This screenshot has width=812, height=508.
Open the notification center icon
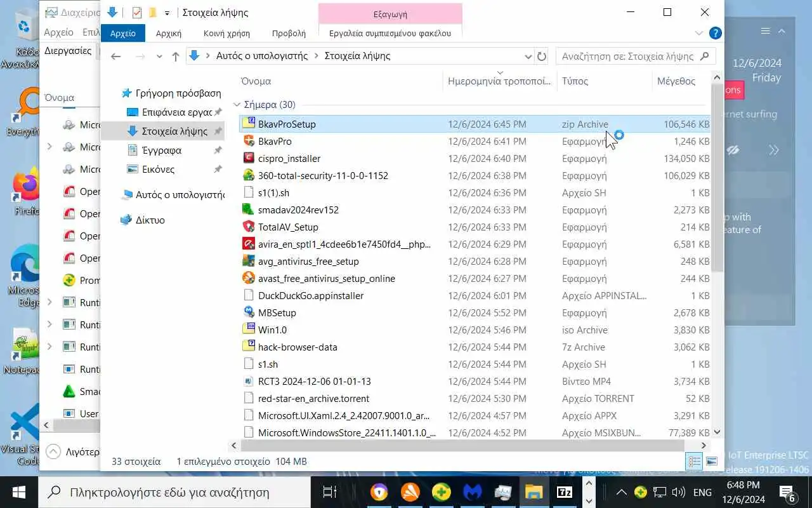point(787,492)
